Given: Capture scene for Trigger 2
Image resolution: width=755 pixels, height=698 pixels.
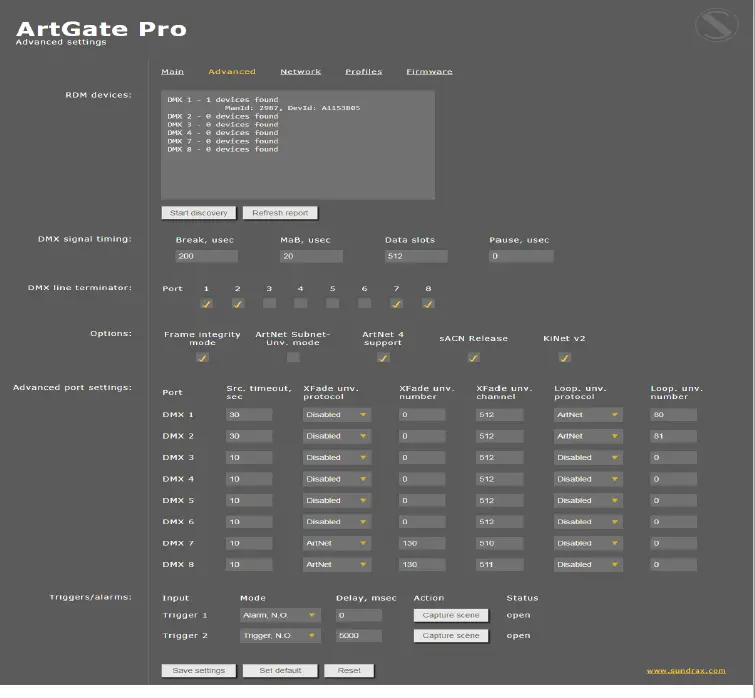Looking at the screenshot, I should [x=451, y=635].
